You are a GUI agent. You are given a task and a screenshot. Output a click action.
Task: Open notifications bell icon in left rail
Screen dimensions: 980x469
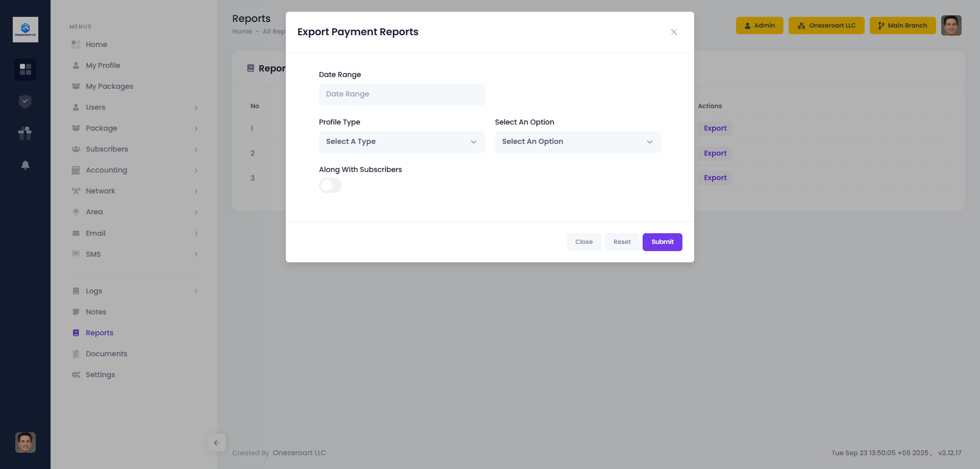click(25, 165)
